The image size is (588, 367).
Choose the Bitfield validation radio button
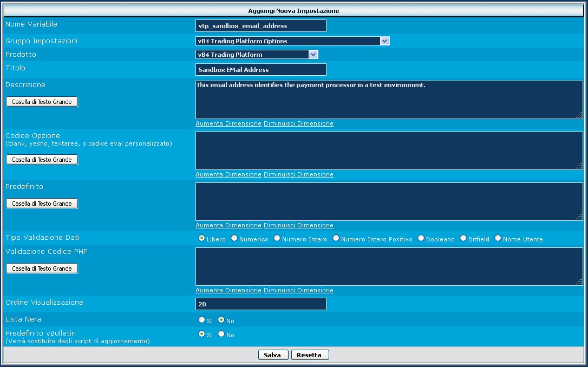(x=463, y=239)
